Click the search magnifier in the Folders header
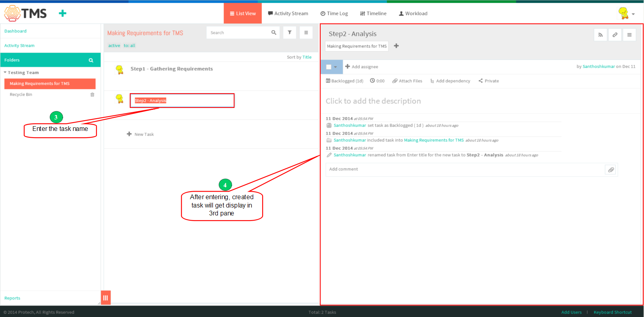The width and height of the screenshot is (644, 317). pyautogui.click(x=91, y=60)
